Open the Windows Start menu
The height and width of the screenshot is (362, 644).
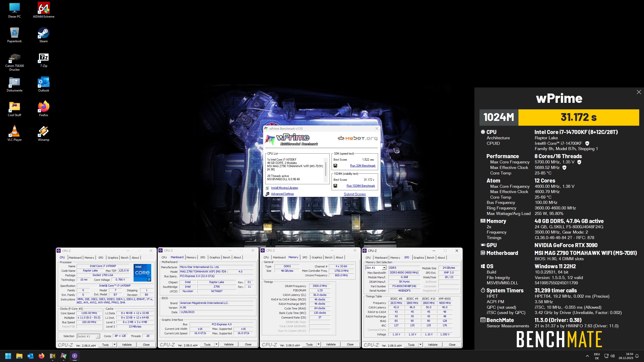[x=8, y=356]
